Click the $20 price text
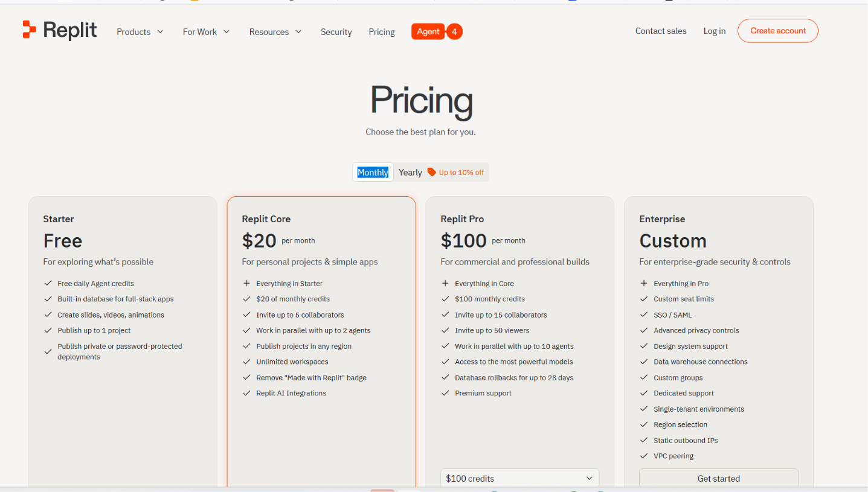The height and width of the screenshot is (492, 868). (259, 241)
